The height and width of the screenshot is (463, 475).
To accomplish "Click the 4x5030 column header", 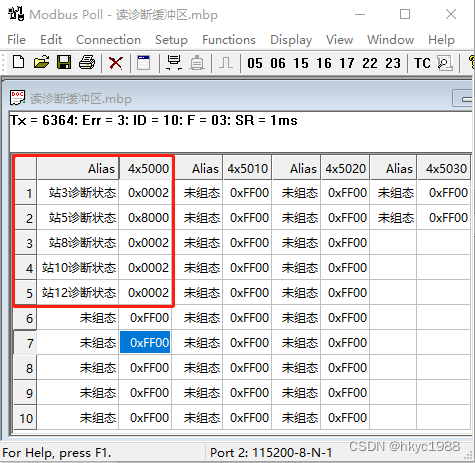I will pyautogui.click(x=445, y=168).
